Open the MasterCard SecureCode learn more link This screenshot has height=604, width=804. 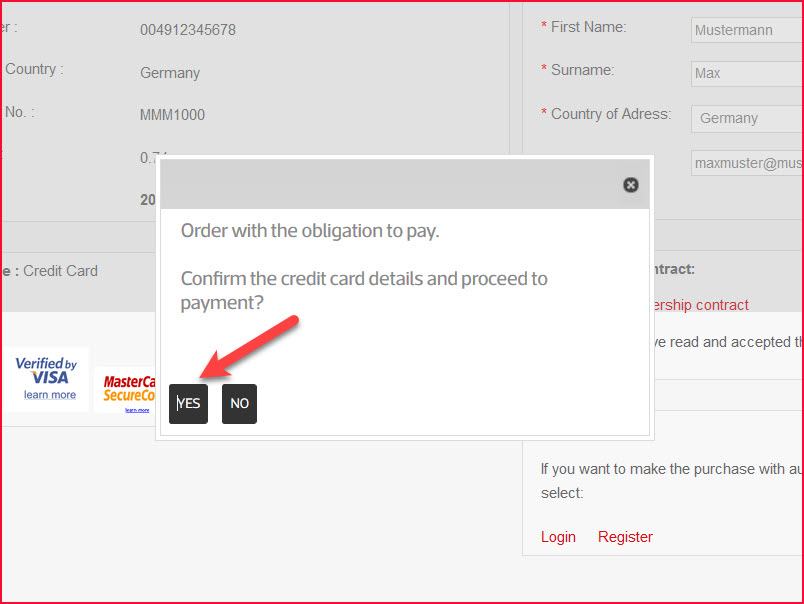click(x=136, y=410)
